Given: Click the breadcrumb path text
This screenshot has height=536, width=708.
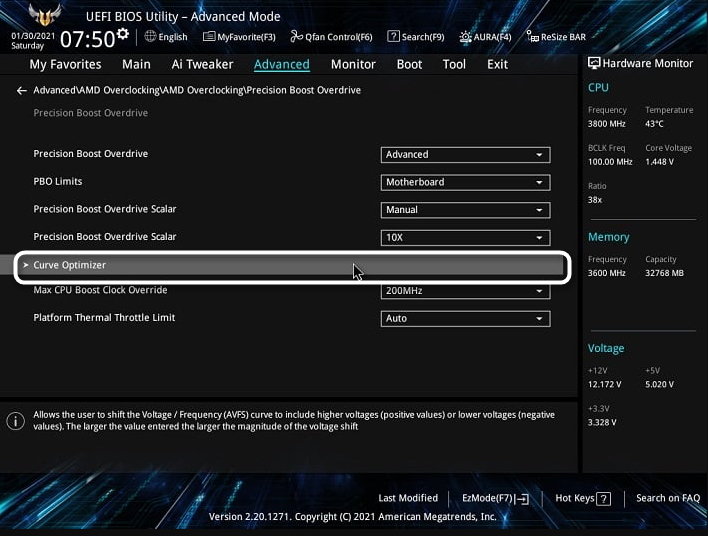Looking at the screenshot, I should (x=197, y=90).
